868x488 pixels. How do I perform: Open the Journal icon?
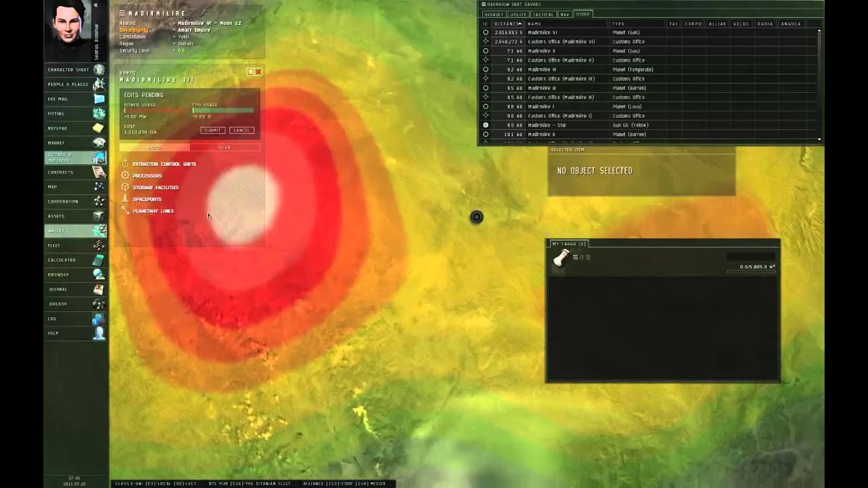pos(99,289)
